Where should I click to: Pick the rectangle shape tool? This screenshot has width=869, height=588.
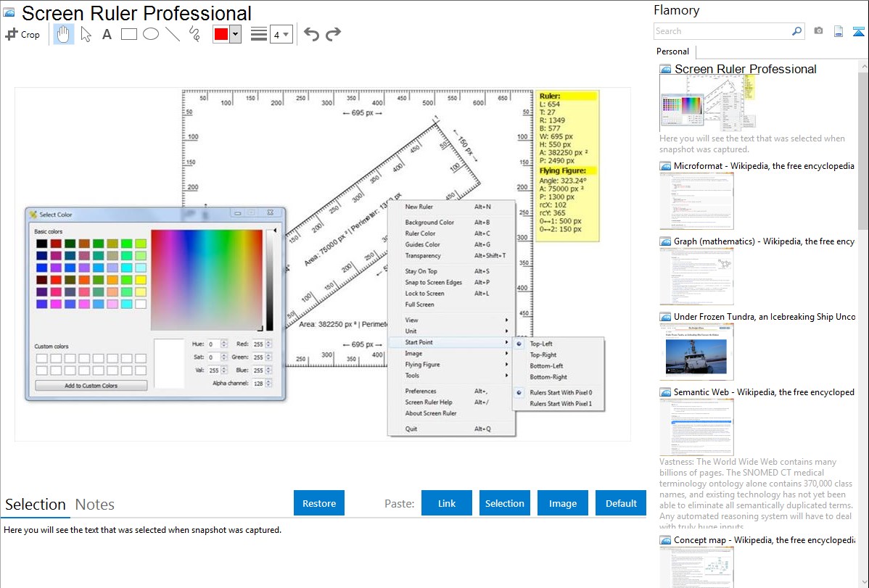coord(128,34)
